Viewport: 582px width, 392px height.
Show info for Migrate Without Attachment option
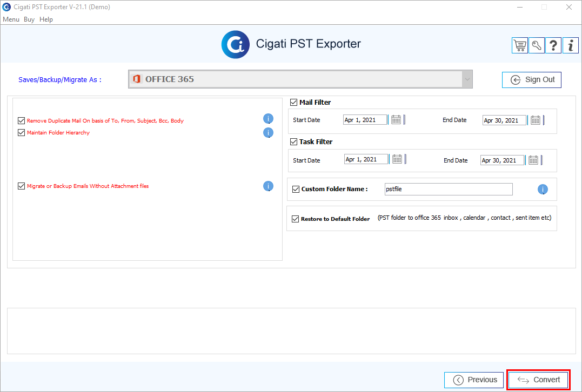269,186
